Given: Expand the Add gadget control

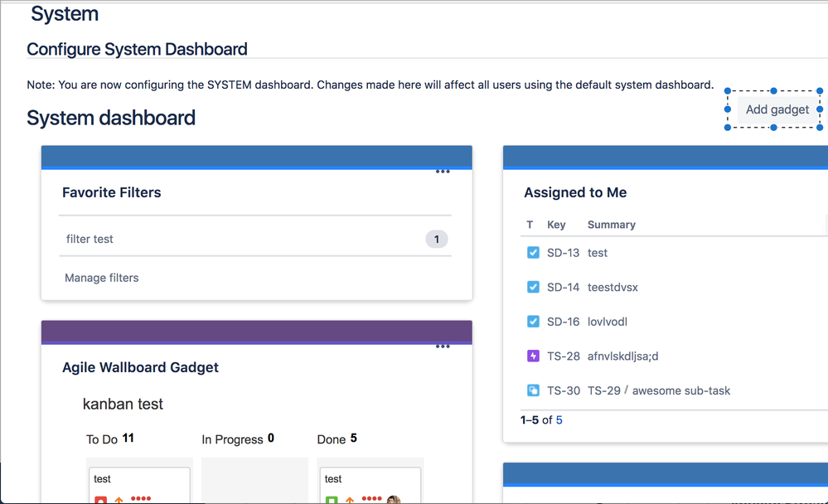Looking at the screenshot, I should 777,109.
